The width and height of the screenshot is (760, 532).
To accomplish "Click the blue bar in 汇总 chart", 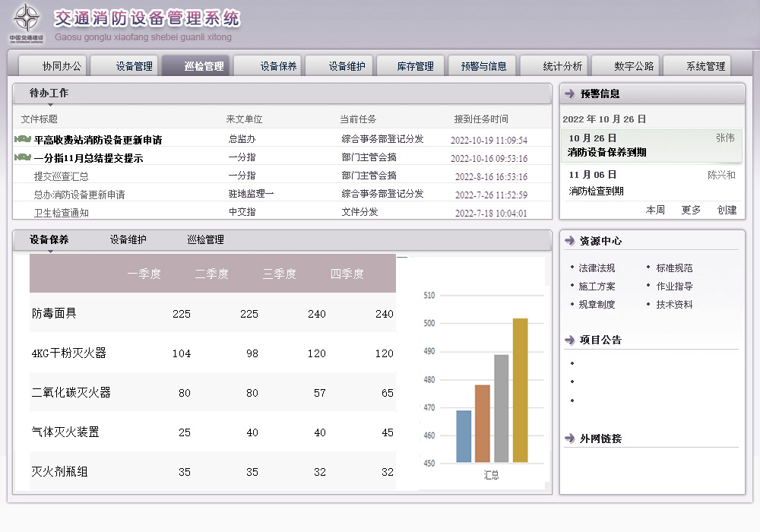I will 464,436.
